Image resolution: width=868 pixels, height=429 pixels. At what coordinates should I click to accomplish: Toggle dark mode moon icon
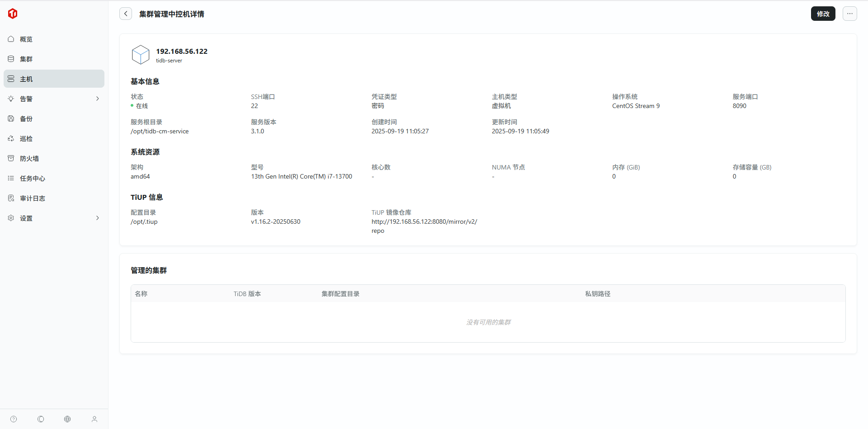tap(41, 419)
